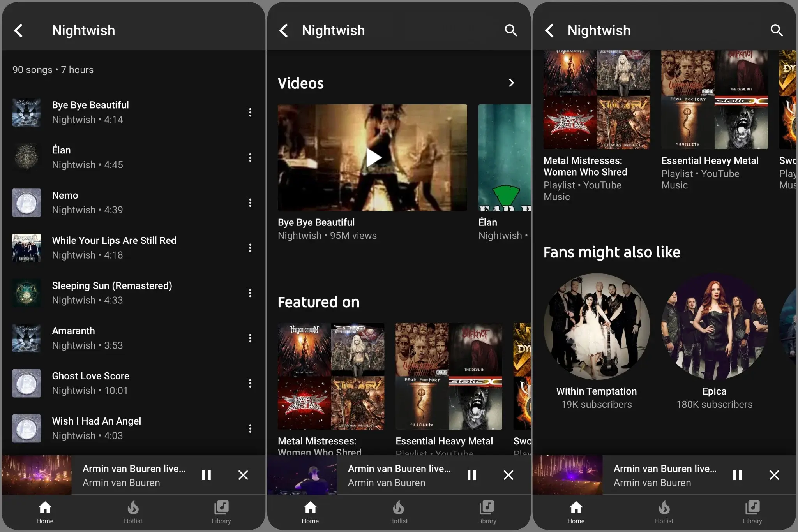The height and width of the screenshot is (532, 798).
Task: Open more options for Nemo song
Action: (x=250, y=203)
